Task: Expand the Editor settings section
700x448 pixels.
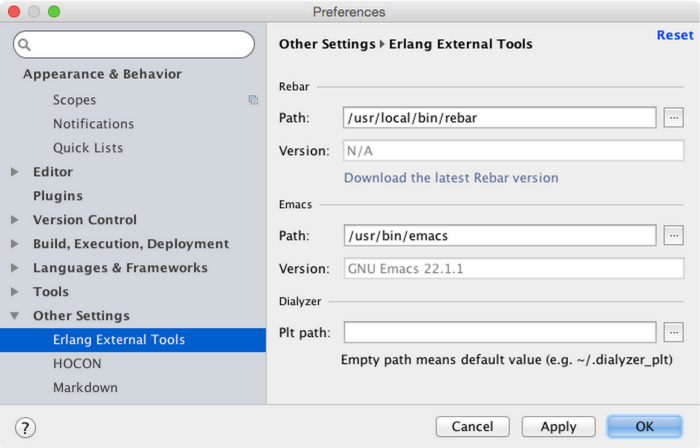Action: [x=15, y=172]
